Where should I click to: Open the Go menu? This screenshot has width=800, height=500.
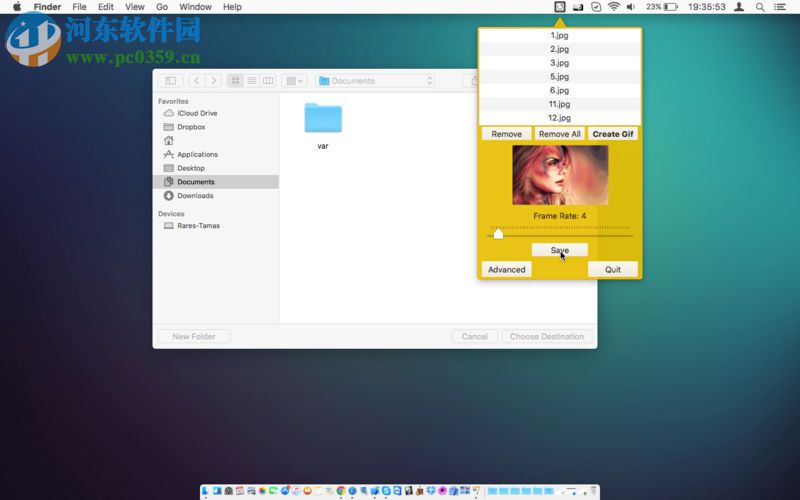[162, 7]
